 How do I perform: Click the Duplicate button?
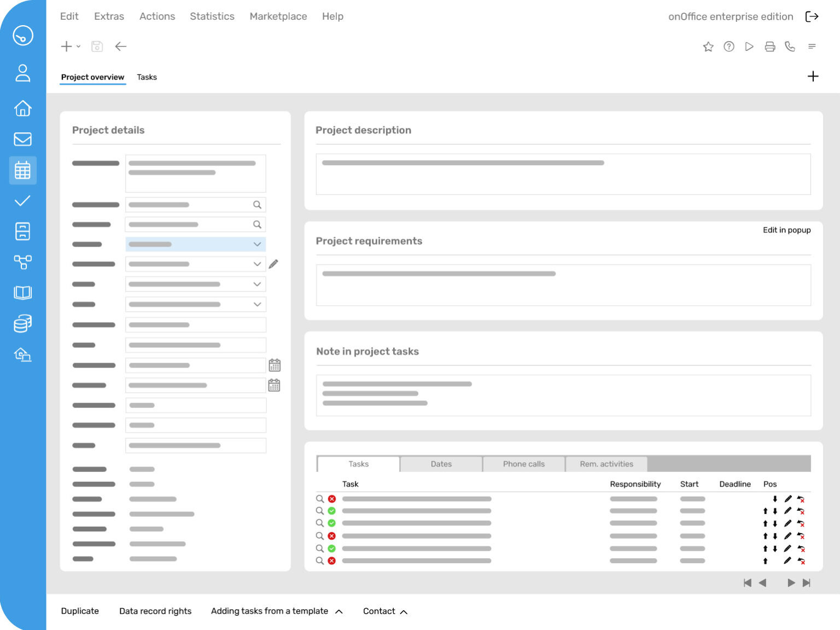coord(80,611)
